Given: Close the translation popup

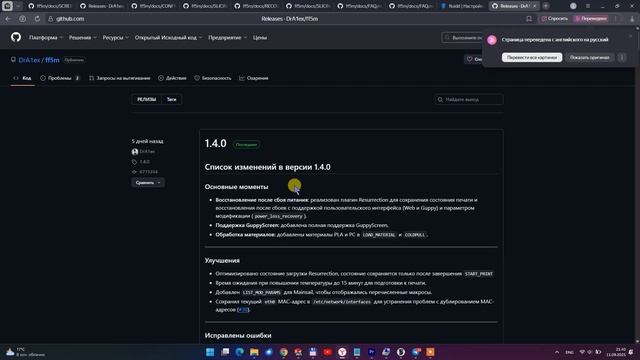Looking at the screenshot, I should click(x=631, y=36).
